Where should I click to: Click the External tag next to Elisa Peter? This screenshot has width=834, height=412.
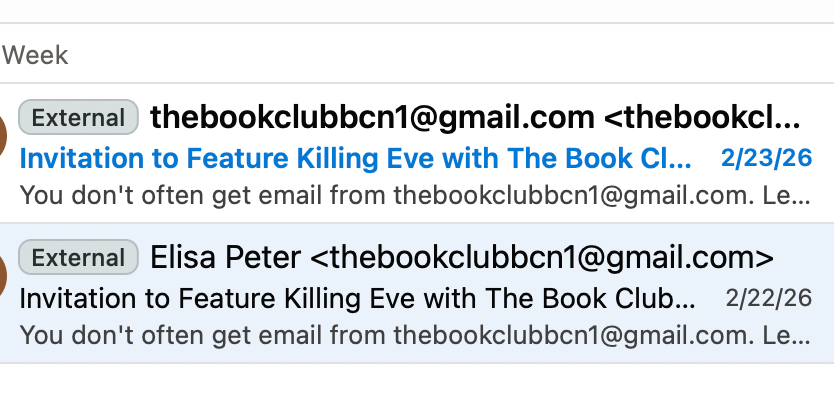click(x=78, y=258)
